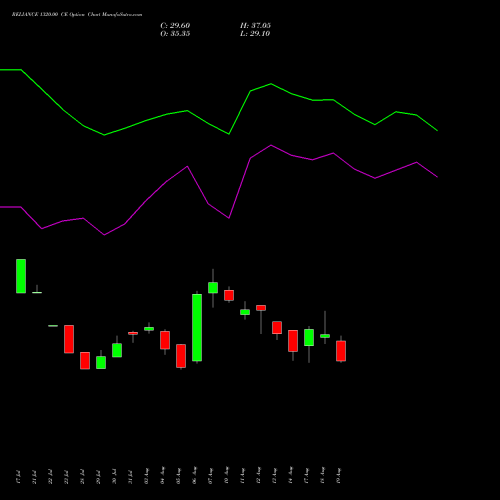Click the first green candle above 17 Jul

[21, 276]
